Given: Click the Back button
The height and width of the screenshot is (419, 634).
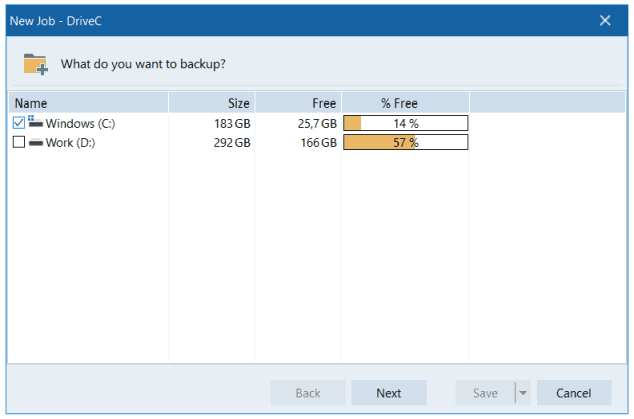Looking at the screenshot, I should pyautogui.click(x=308, y=393).
